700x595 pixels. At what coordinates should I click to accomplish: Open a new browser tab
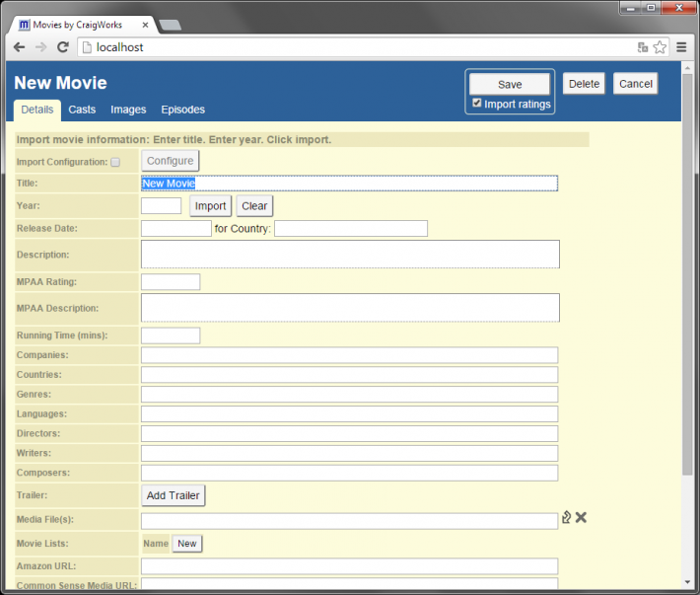(x=171, y=25)
